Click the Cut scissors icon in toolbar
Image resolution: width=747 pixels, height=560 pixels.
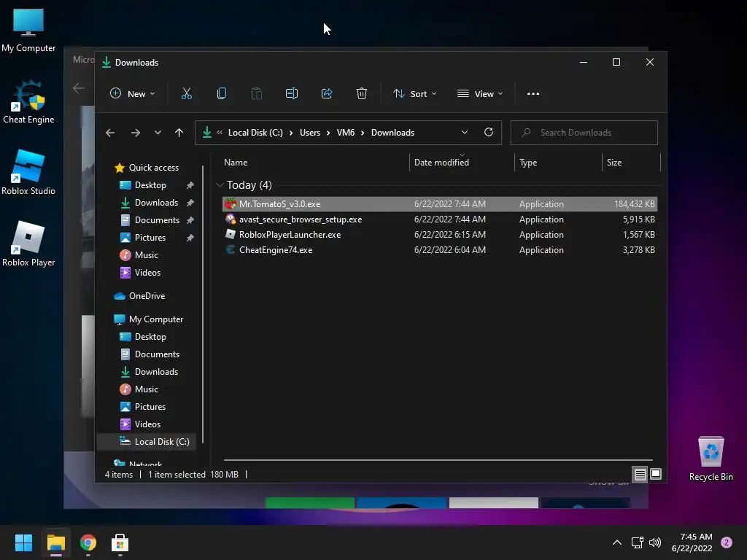click(186, 94)
